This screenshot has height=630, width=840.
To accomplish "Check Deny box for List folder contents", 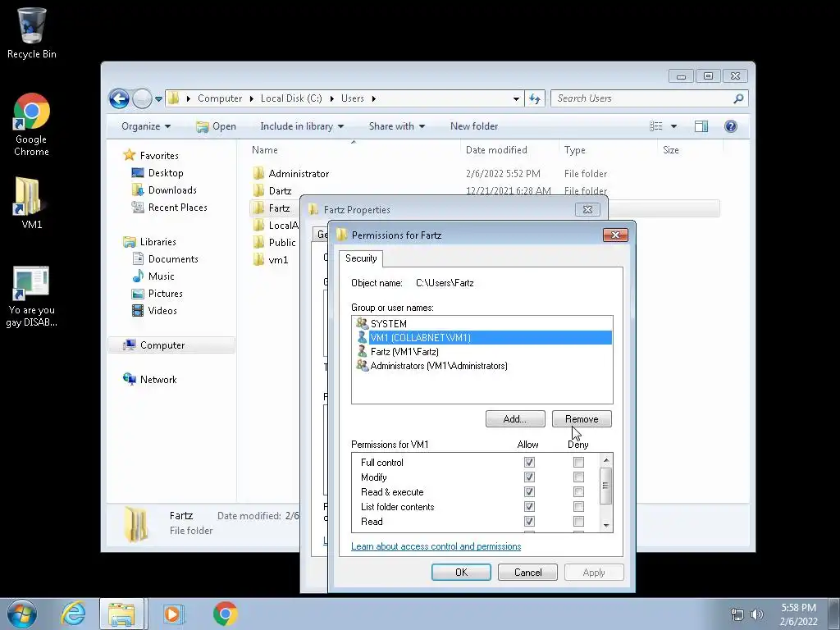I will click(x=578, y=506).
